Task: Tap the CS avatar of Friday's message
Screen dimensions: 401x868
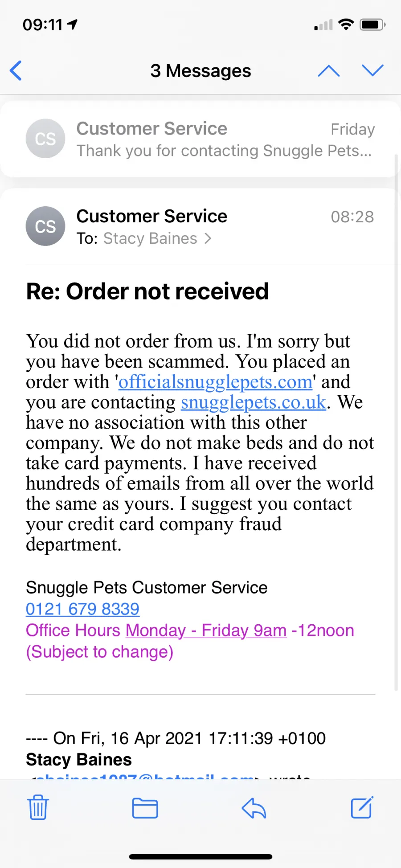Action: click(x=45, y=139)
